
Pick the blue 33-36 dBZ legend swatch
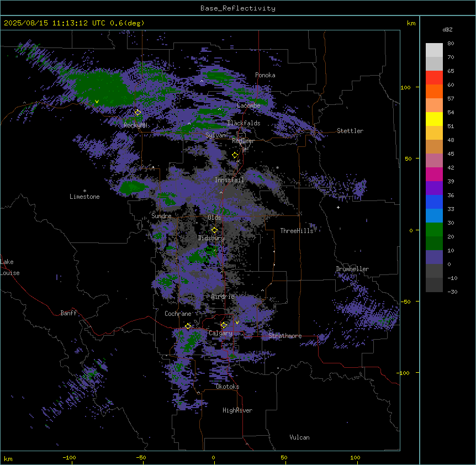[434, 202]
